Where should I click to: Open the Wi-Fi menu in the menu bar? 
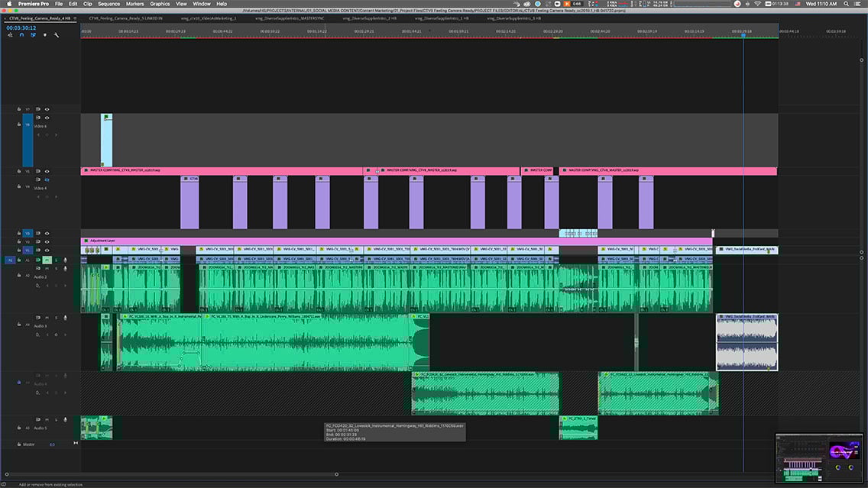pyautogui.click(x=757, y=5)
